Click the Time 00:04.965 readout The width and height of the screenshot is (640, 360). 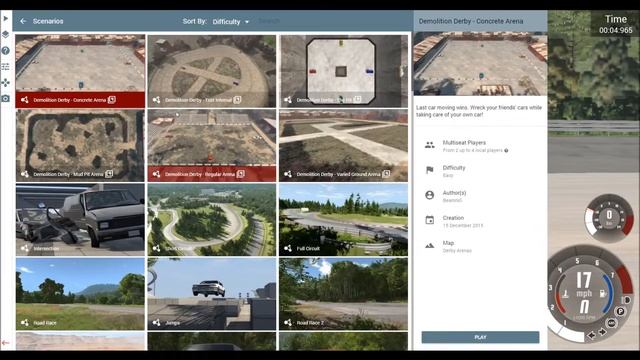(x=616, y=24)
